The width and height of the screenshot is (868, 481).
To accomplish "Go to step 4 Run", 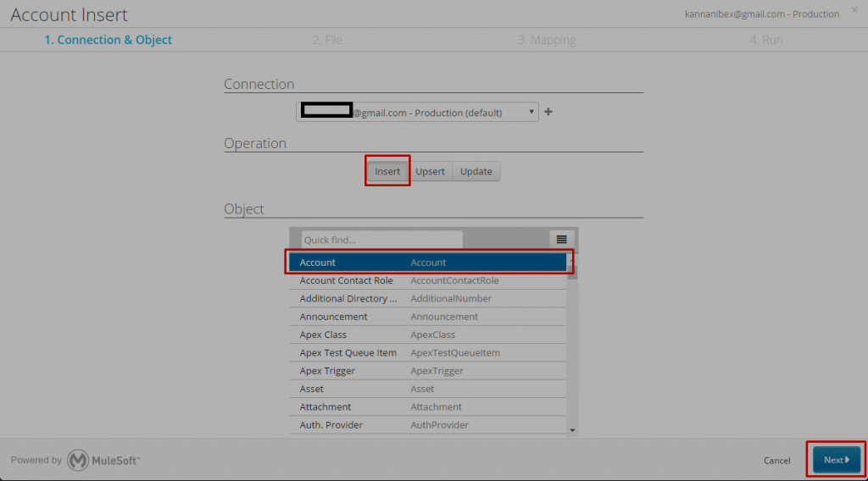I will coord(766,40).
